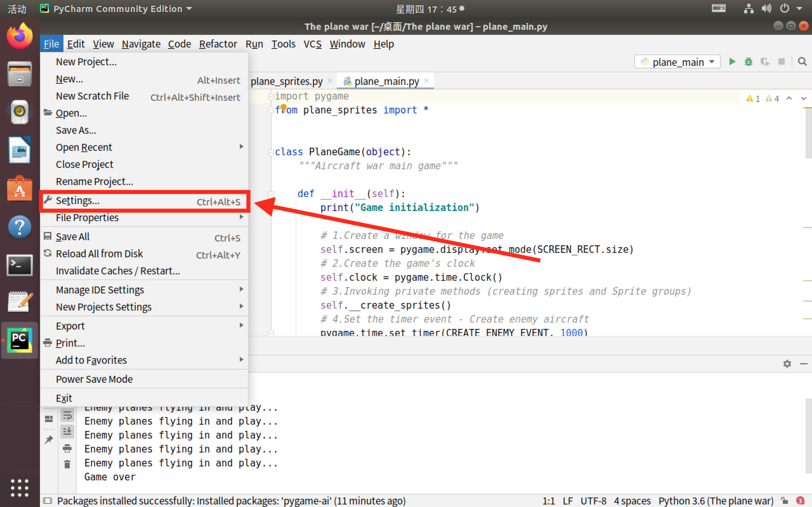Screen dimensions: 812x507
Task: Open Firefox from the Ubuntu dock
Action: click(x=19, y=36)
